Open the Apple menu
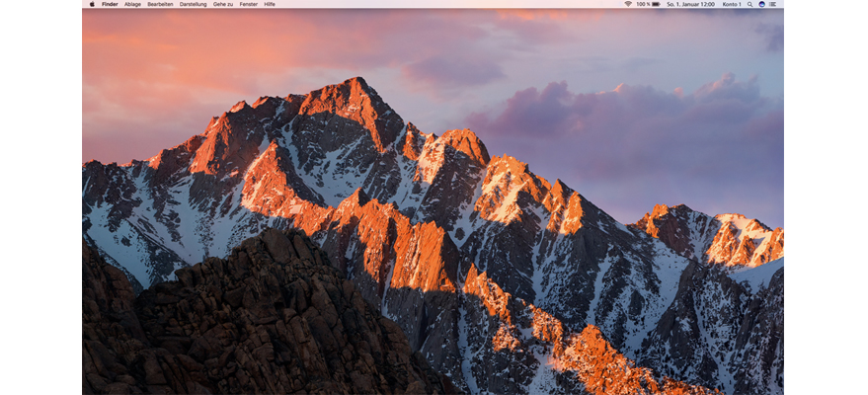Image resolution: width=868 pixels, height=395 pixels. [x=92, y=4]
